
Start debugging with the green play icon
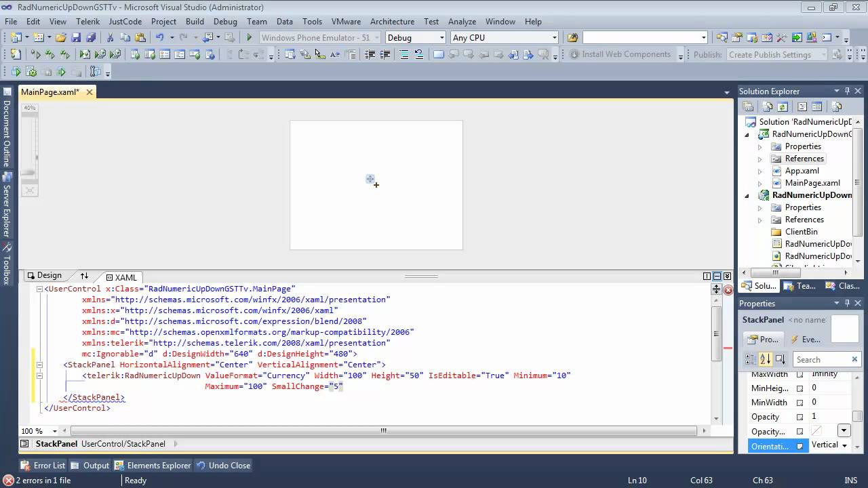click(x=250, y=38)
